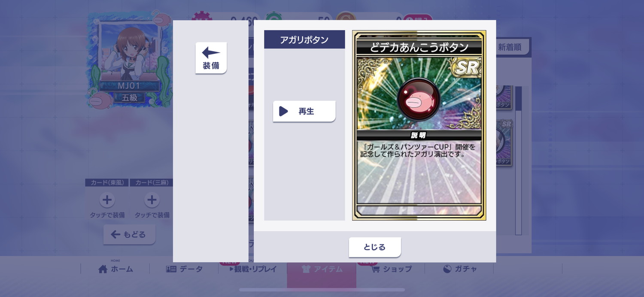Tap the red anglerfish button icon
This screenshot has height=297, width=644.
(418, 100)
